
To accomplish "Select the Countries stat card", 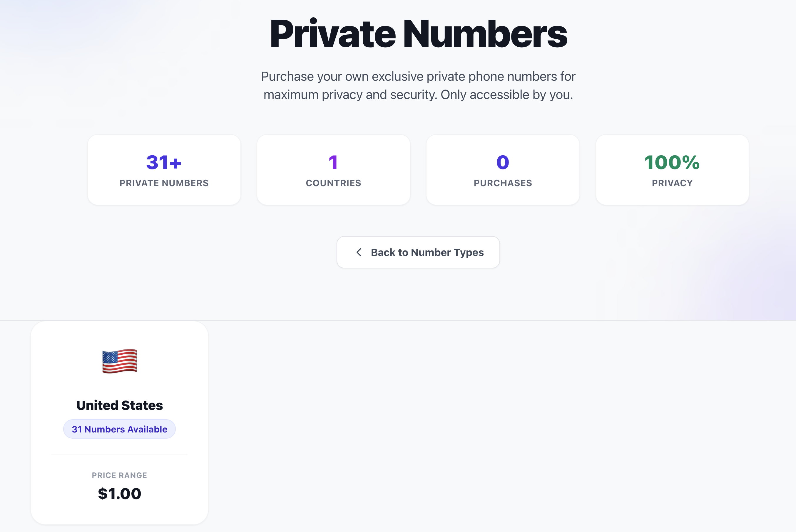I will 333,169.
